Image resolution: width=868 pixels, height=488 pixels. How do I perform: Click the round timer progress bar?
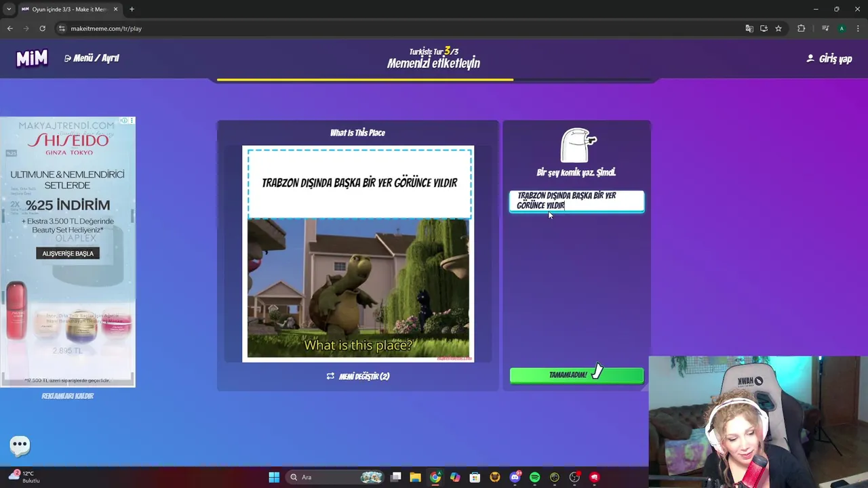[434, 80]
